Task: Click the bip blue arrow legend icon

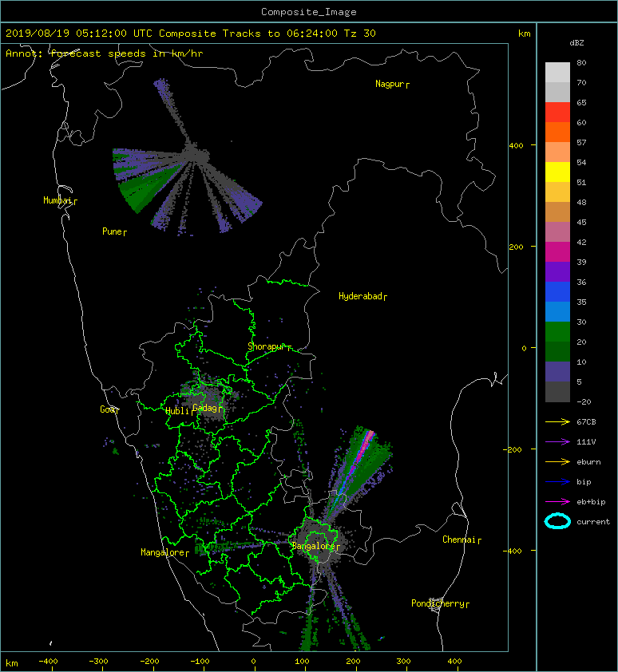Action: coord(557,482)
